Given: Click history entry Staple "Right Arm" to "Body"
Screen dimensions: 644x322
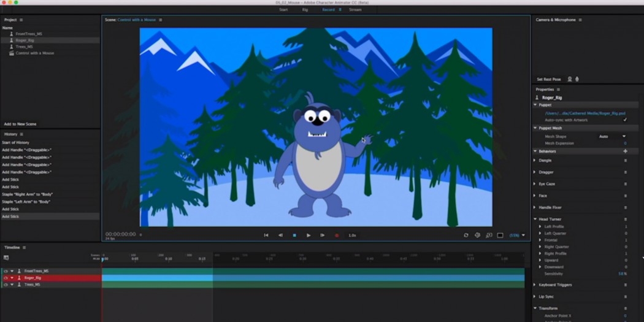Looking at the screenshot, I should pos(28,194).
